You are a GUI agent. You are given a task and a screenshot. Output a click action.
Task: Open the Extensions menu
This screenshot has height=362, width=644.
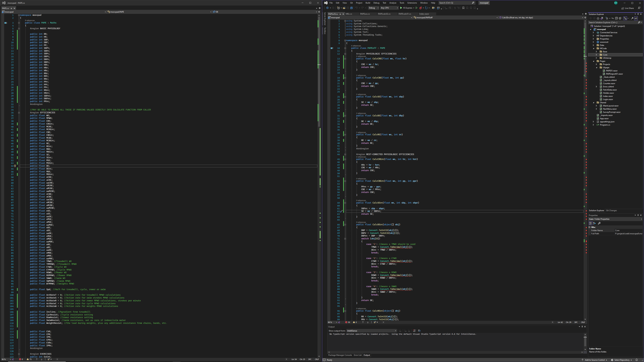412,3
